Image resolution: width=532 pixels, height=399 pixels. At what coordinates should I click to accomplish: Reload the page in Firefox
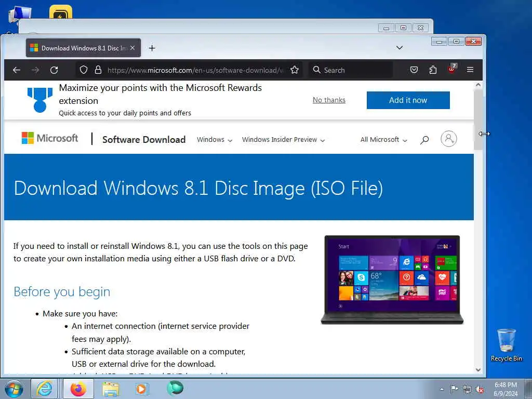click(x=54, y=70)
